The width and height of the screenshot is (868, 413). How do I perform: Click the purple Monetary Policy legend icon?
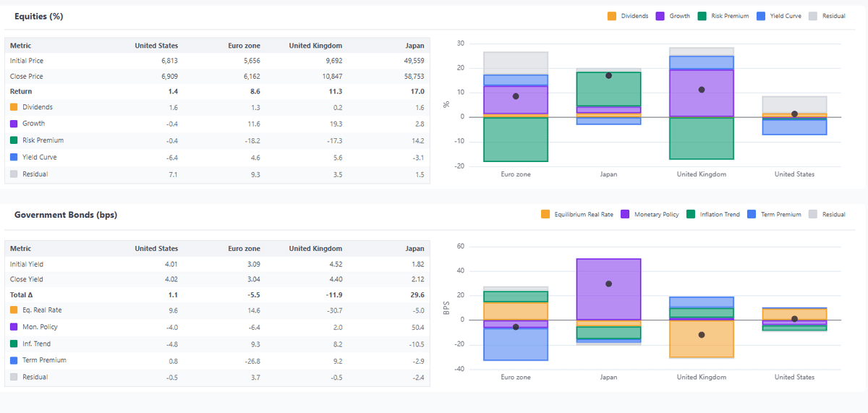click(x=626, y=214)
